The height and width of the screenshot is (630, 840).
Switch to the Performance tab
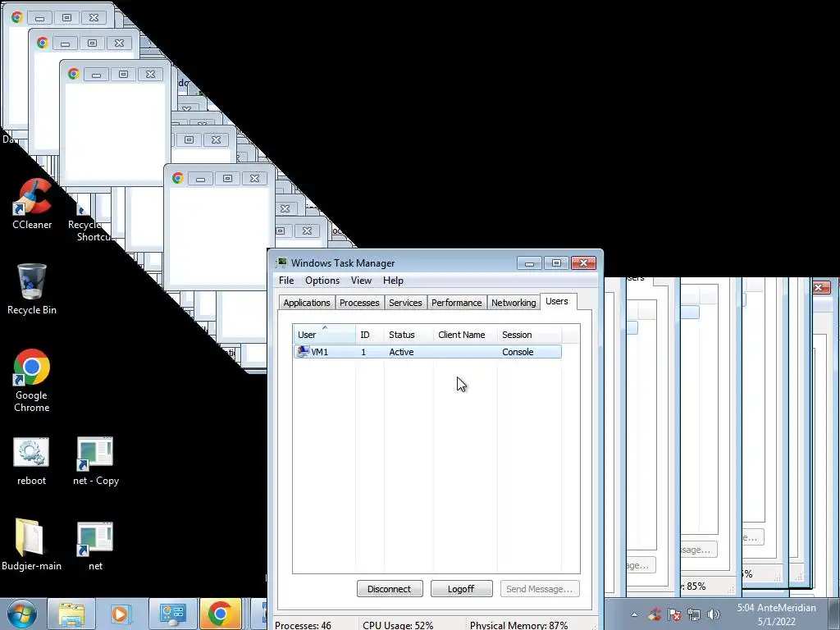456,303
